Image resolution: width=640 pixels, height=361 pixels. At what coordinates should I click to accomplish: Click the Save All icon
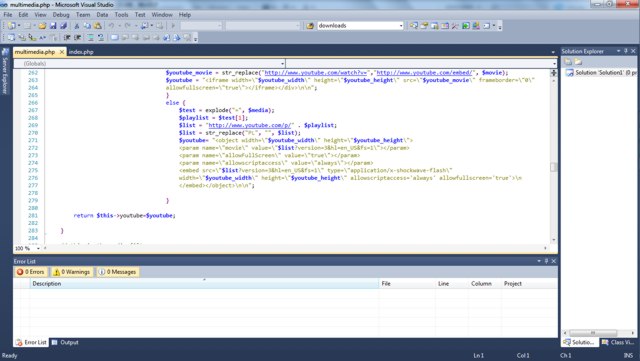[x=63, y=26]
